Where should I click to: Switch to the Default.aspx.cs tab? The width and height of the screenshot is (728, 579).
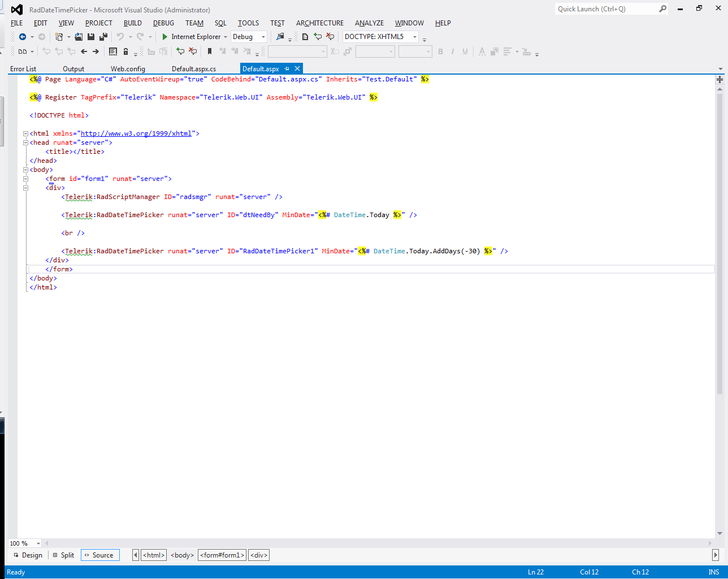[x=194, y=69]
